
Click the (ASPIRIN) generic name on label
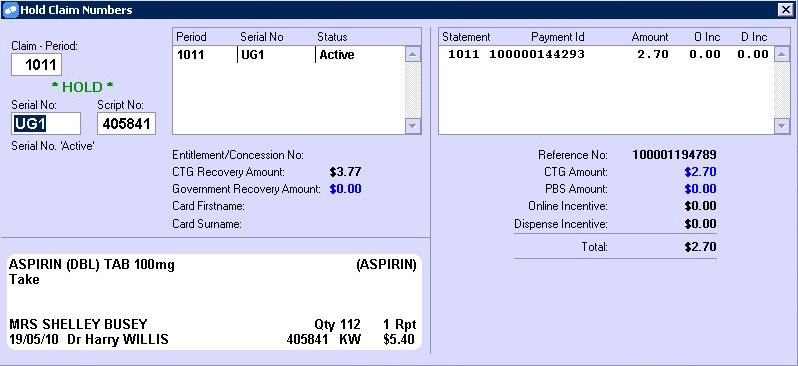(386, 265)
